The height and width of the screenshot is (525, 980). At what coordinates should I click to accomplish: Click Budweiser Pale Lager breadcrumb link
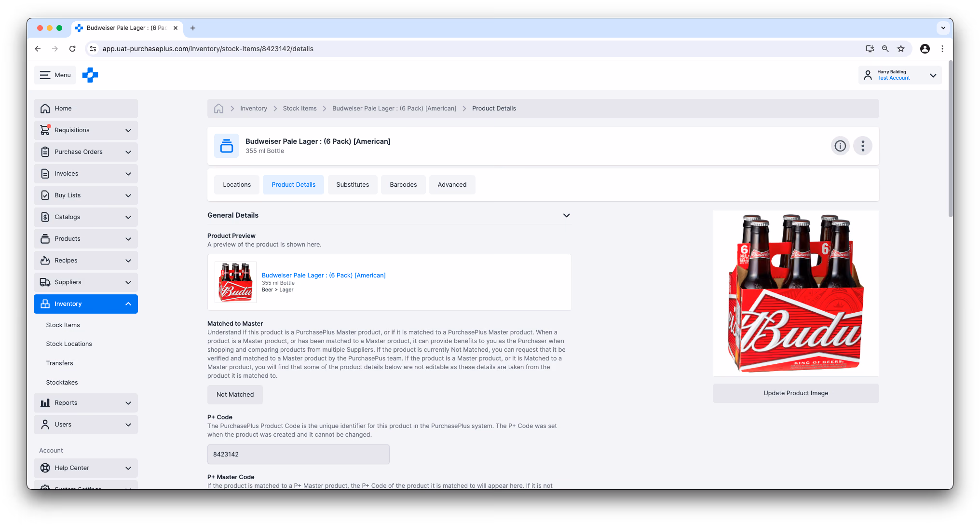[x=394, y=109]
